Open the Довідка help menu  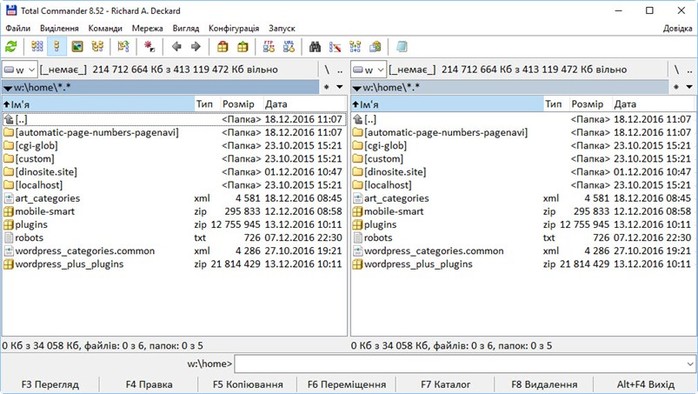coord(678,28)
